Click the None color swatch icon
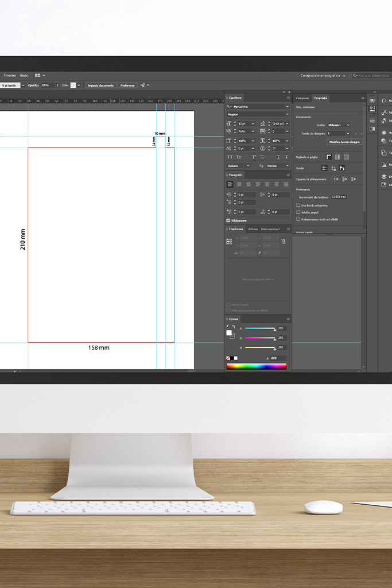 click(228, 358)
